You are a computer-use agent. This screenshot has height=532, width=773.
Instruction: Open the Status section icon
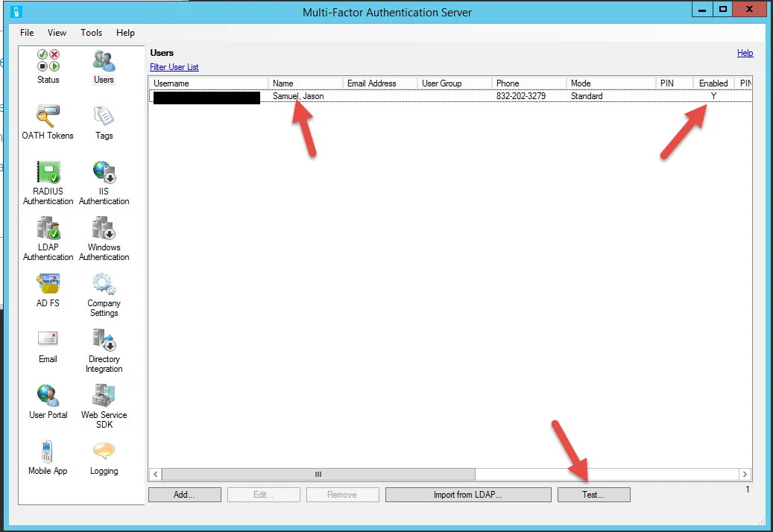coord(48,66)
